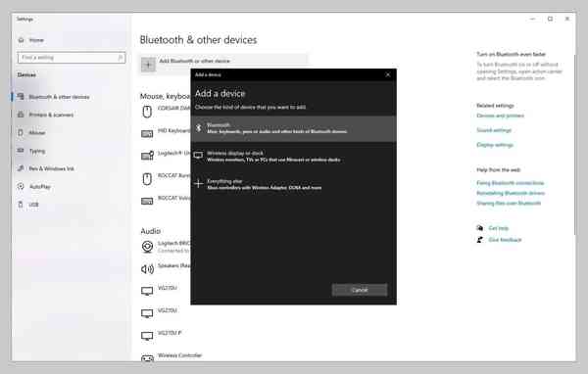Click the Cancel button in the dialog
Viewport: 588px width, 374px height.
(360, 290)
